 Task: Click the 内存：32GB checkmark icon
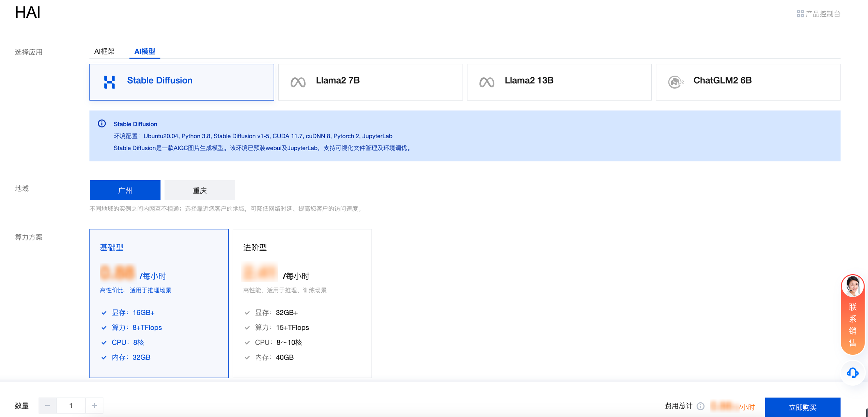pos(104,358)
